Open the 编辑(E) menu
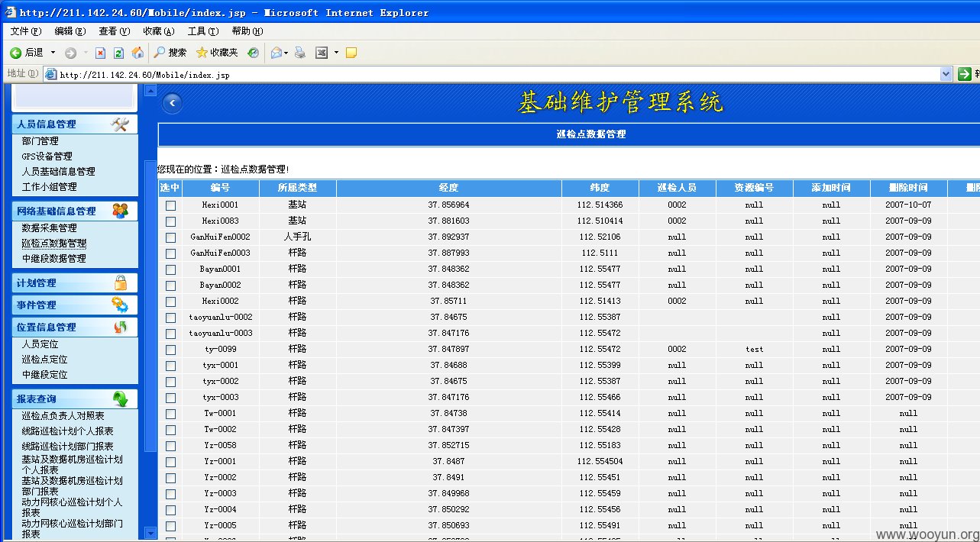Viewport: 980px width, 542px height. 70,31
